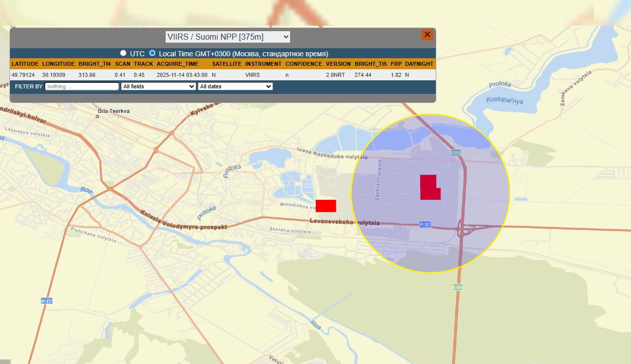Sort by the LATITUDE column header
The width and height of the screenshot is (631, 364).
coord(25,64)
